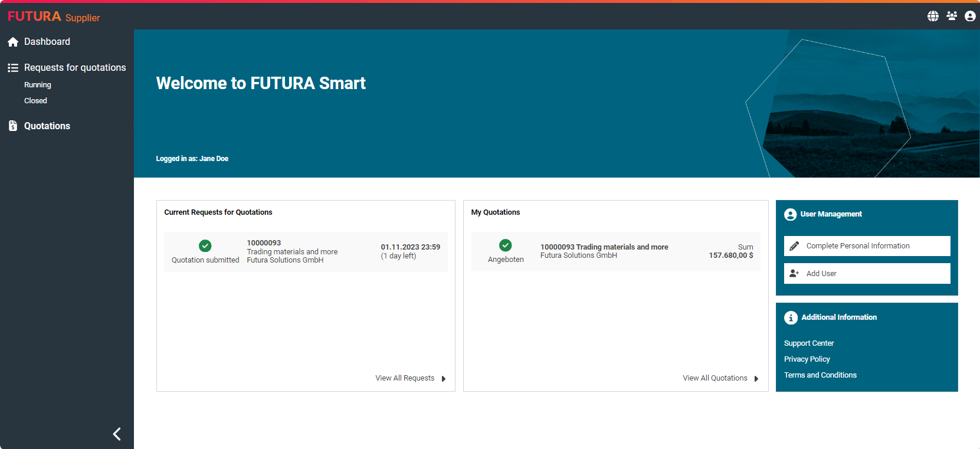Click the globe language icon in header
This screenshot has height=449, width=980.
click(x=933, y=16)
